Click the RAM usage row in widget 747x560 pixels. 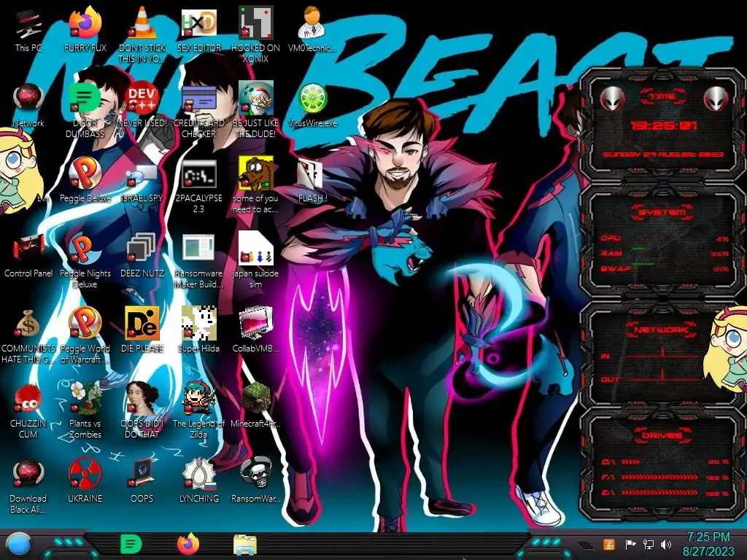point(665,253)
